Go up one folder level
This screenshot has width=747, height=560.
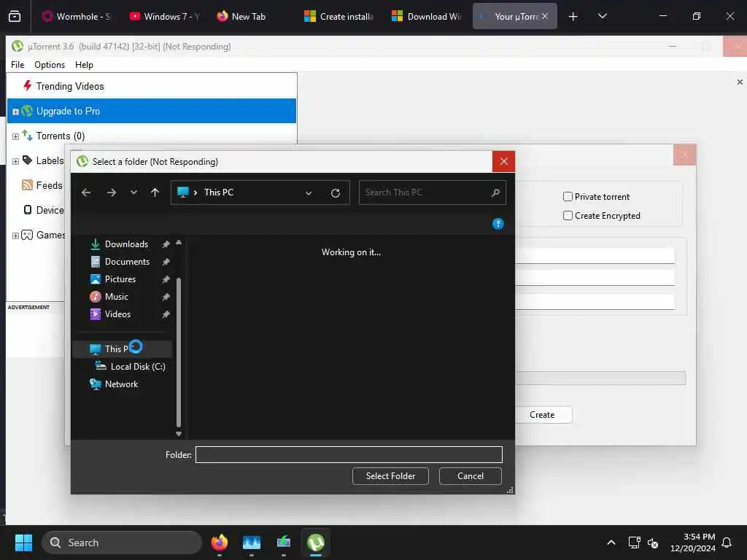coord(155,192)
